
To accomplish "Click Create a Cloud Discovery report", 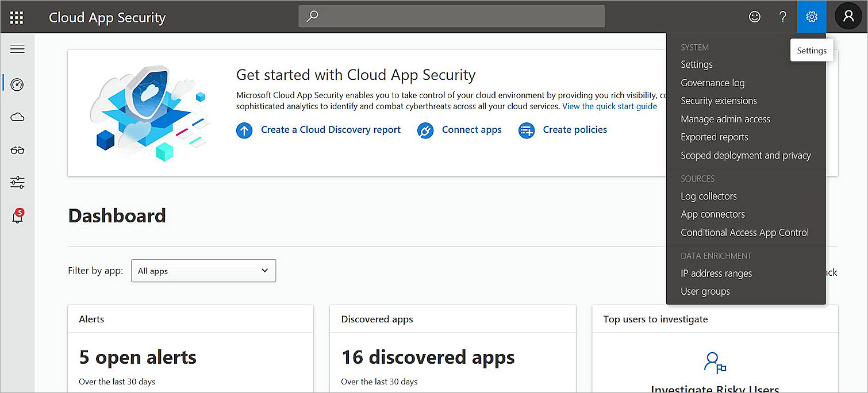I will point(331,130).
